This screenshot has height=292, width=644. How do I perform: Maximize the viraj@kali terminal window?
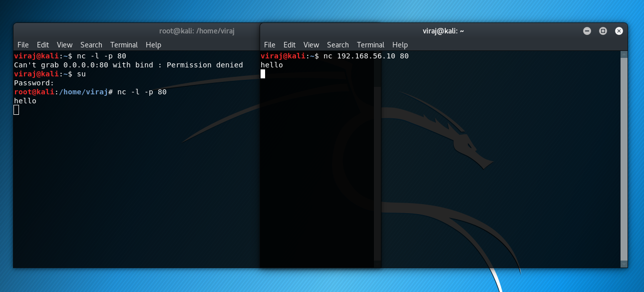point(603,31)
